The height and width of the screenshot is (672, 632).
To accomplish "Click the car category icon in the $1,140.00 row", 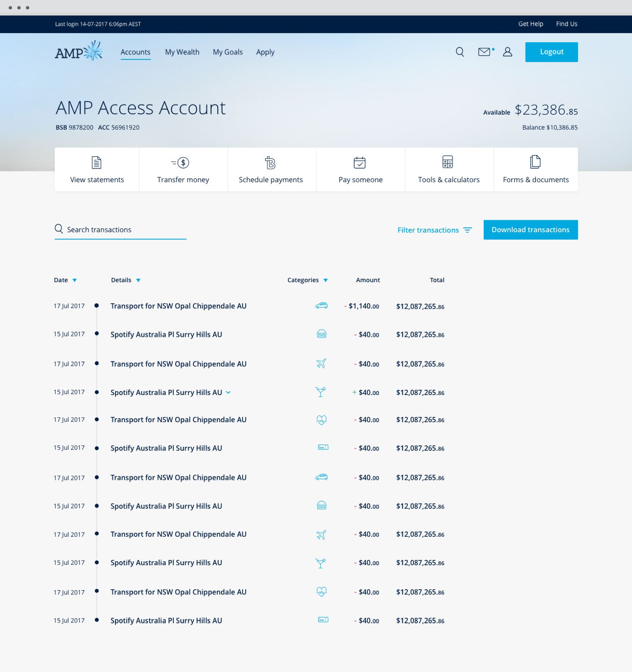I will tap(322, 306).
